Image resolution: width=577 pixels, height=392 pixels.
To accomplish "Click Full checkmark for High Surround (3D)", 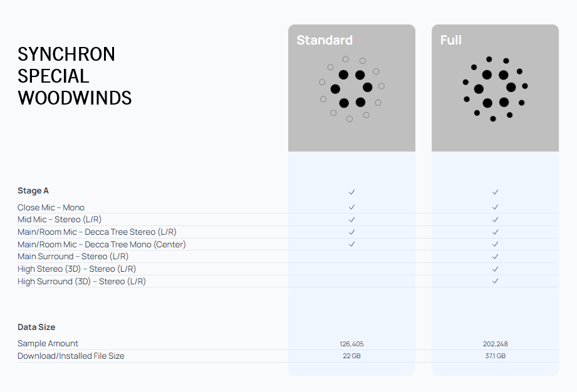I will tap(495, 281).
